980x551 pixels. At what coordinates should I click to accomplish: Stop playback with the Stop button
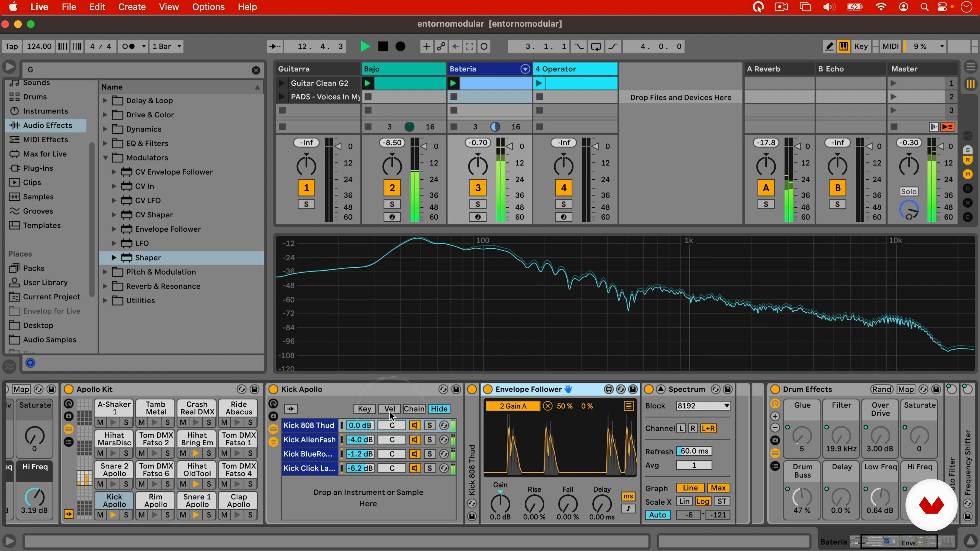383,46
